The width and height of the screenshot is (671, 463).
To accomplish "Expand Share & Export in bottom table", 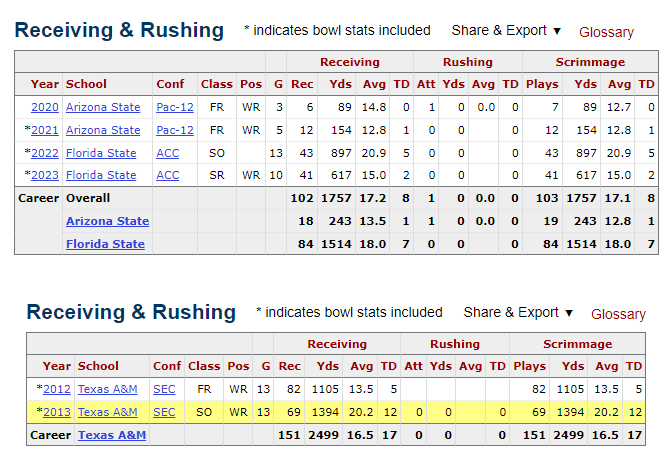I will pos(518,313).
